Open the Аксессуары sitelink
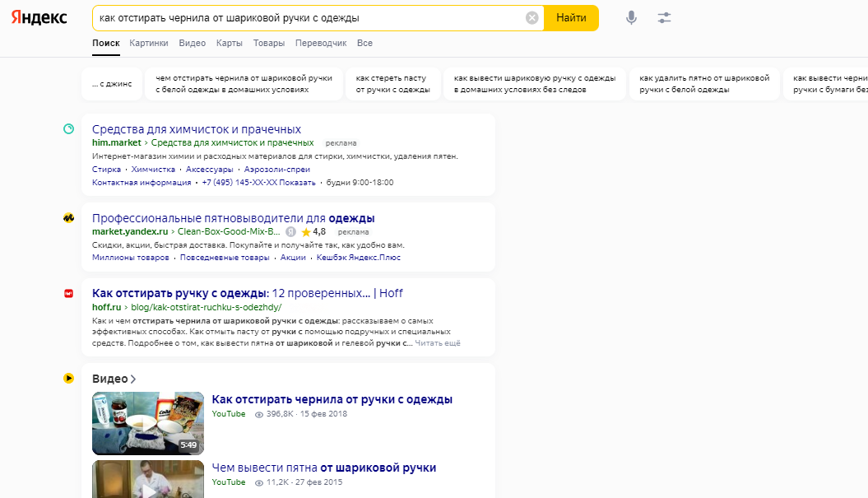Viewport: 868px width, 498px height. coord(210,170)
